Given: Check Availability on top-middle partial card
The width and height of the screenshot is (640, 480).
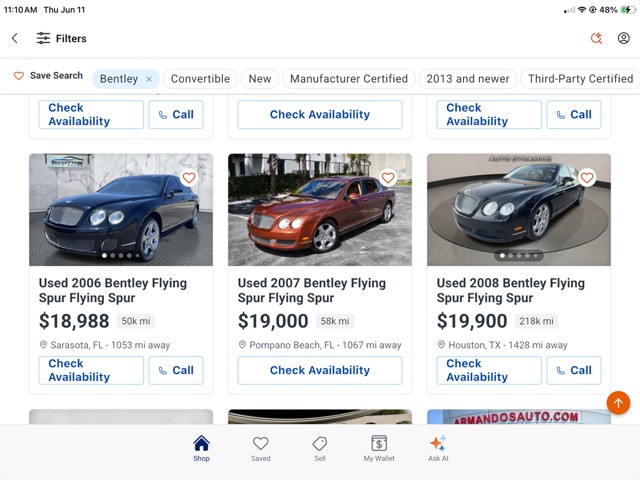Looking at the screenshot, I should [x=320, y=114].
